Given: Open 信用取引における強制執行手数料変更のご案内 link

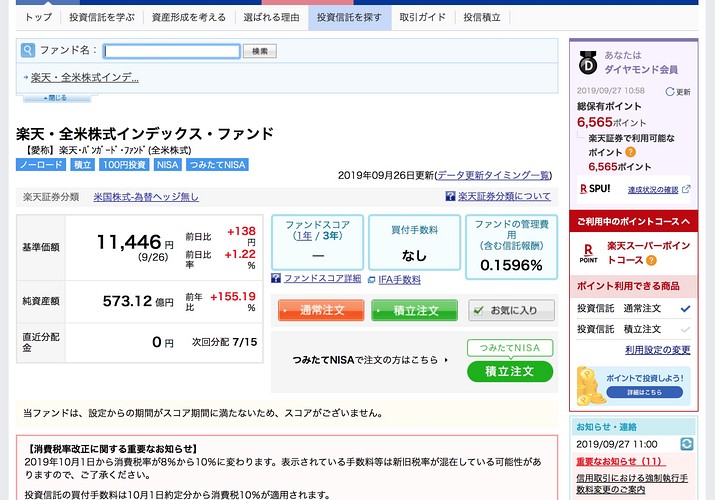Looking at the screenshot, I should pos(632,484).
